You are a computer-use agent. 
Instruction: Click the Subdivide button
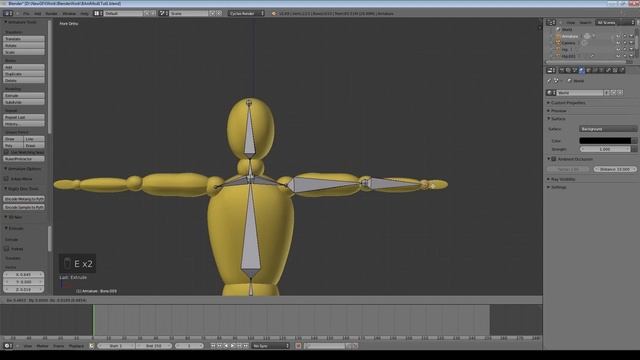click(x=24, y=102)
